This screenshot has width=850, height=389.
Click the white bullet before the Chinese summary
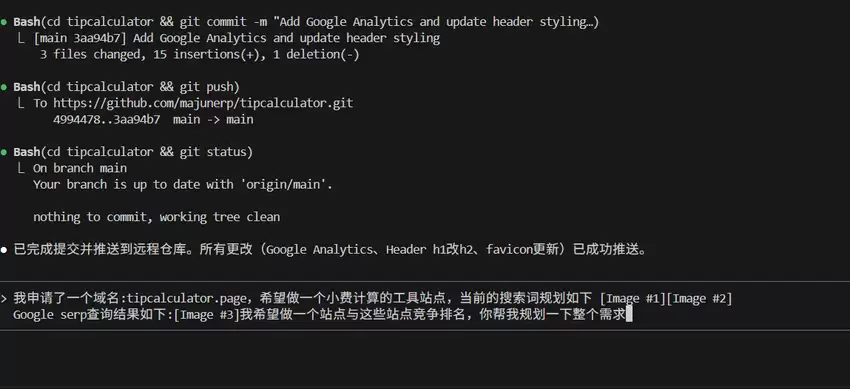(4, 250)
